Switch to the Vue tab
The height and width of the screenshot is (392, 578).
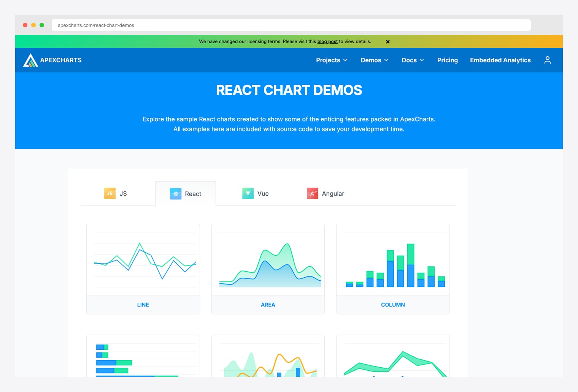pos(256,193)
